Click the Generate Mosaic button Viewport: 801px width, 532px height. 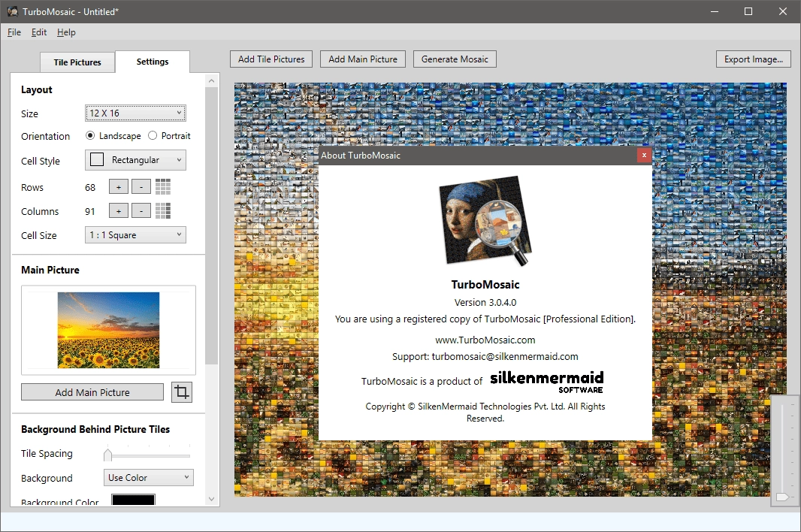pyautogui.click(x=455, y=59)
